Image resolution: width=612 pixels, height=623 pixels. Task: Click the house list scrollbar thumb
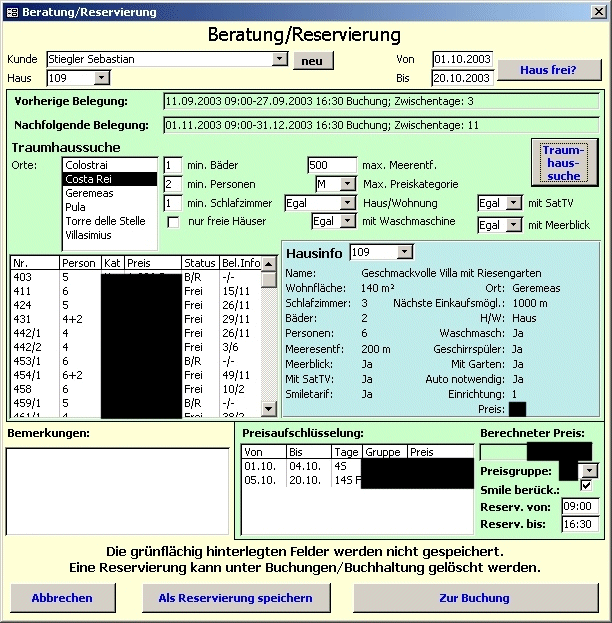[x=269, y=279]
